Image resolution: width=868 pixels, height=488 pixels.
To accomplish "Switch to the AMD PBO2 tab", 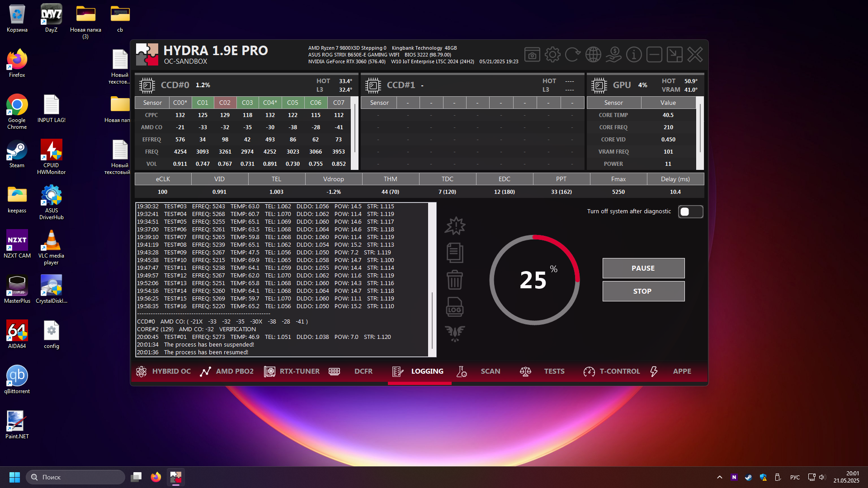I will (227, 371).
